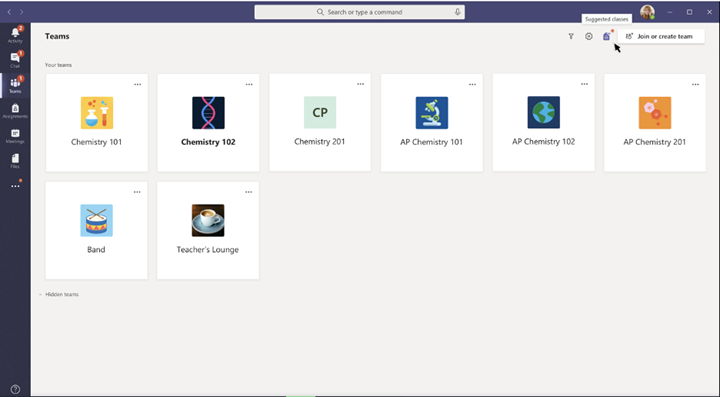The height and width of the screenshot is (397, 720).
Task: Open more options for AP Chemistry 101
Action: point(472,84)
